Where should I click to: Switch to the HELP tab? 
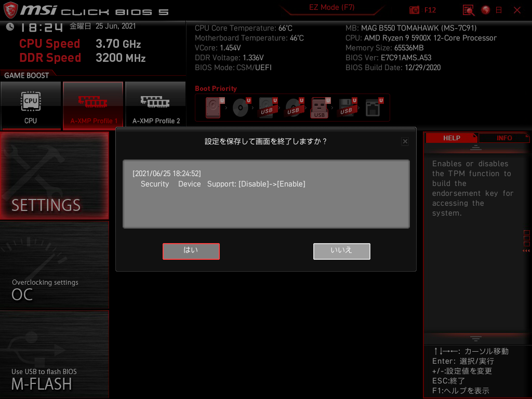coord(451,138)
